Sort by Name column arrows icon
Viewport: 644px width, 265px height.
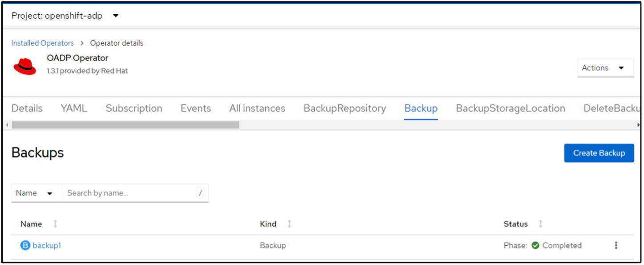click(x=55, y=224)
